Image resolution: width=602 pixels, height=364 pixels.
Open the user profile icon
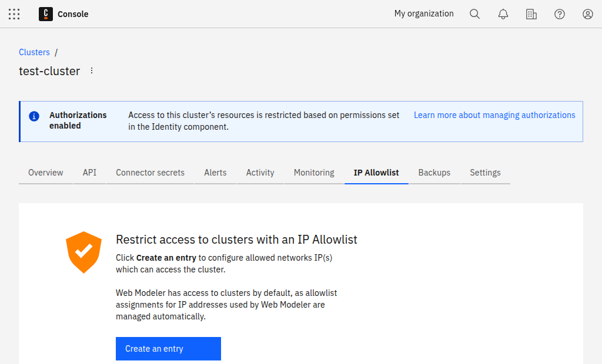[588, 14]
